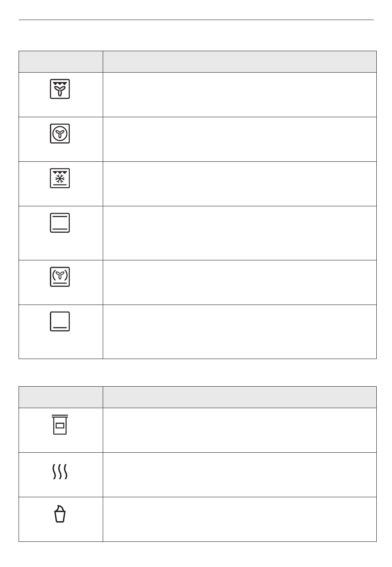This screenshot has height=567, width=392.
Task: Click the grill-with-fan oven function icon
Action: (x=60, y=89)
